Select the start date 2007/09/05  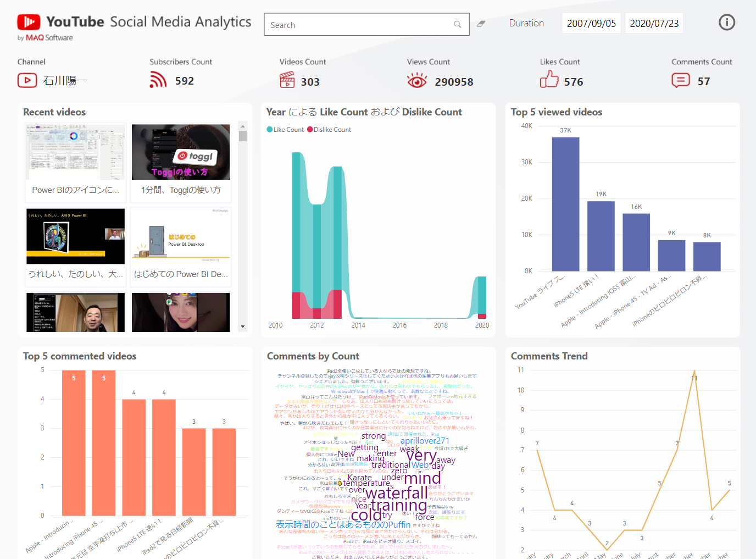pos(591,23)
